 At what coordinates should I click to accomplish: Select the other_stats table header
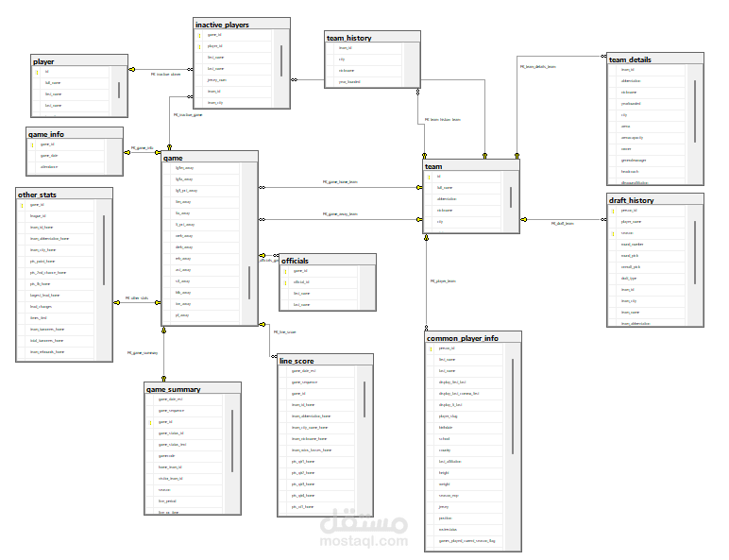click(64, 194)
